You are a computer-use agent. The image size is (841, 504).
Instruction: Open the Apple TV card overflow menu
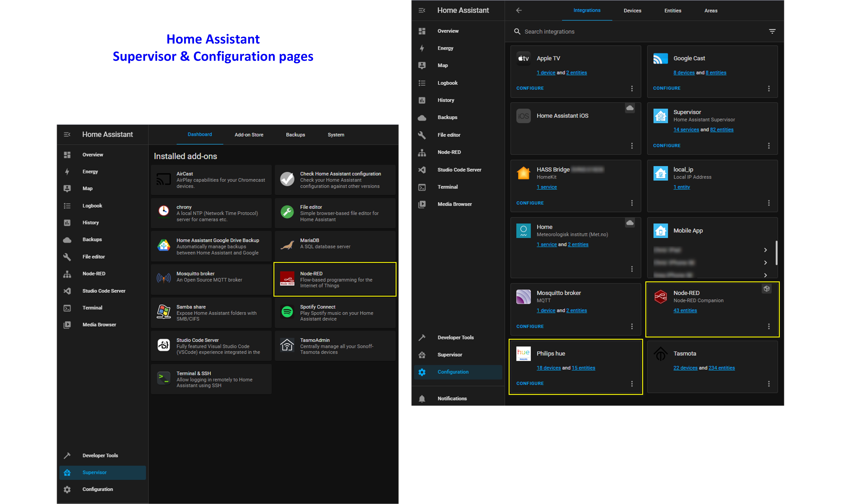[632, 88]
